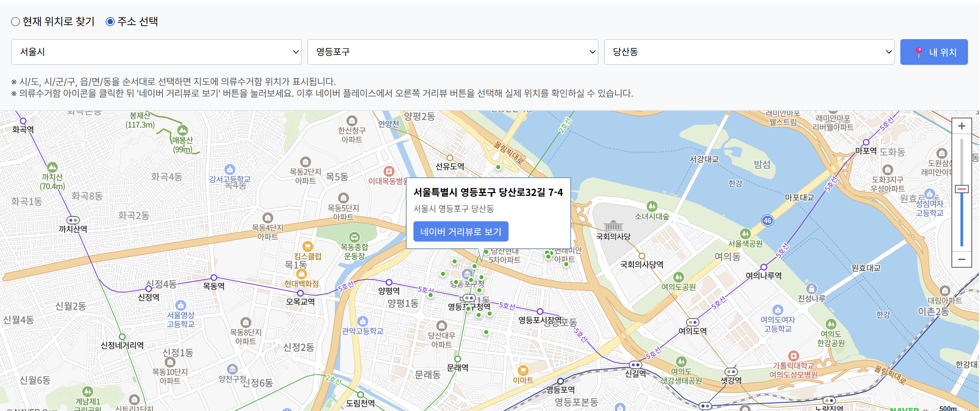Click the 마포역 station marker
This screenshot has width=980, height=411.
coord(866,142)
